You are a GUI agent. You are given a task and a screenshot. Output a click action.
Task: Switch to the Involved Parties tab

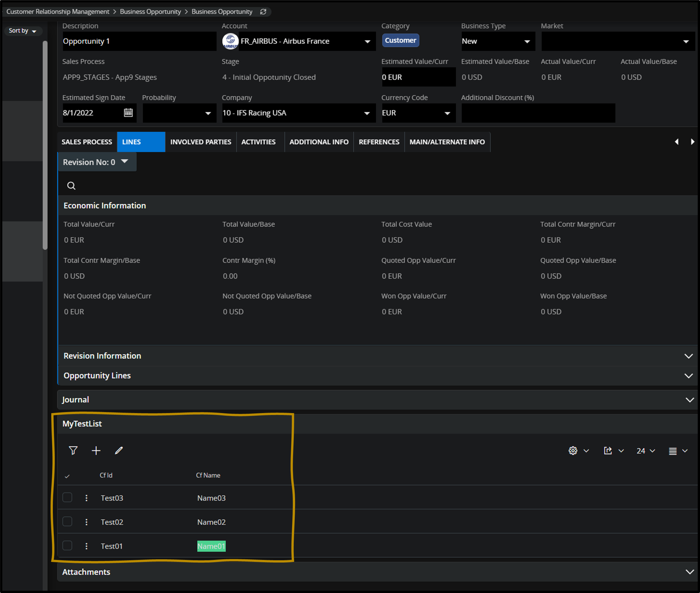click(x=201, y=142)
